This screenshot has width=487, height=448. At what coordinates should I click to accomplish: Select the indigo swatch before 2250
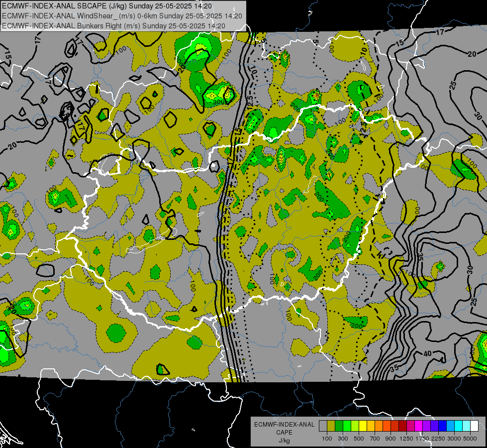pos(434,426)
